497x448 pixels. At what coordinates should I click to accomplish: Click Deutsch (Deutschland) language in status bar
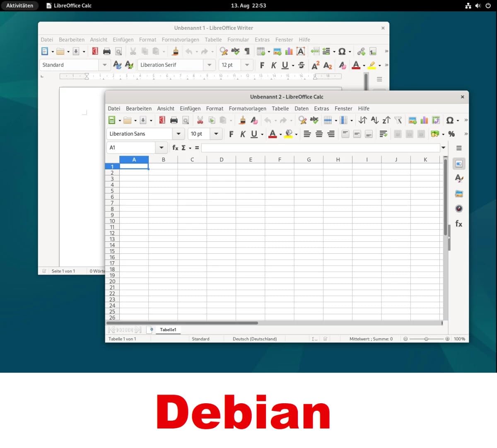(255, 339)
